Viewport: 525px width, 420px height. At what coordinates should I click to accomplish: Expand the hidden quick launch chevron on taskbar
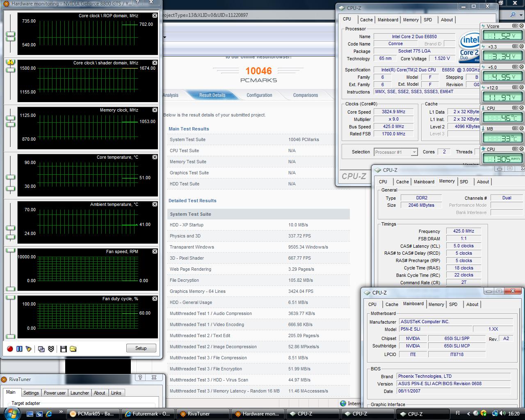click(x=61, y=412)
